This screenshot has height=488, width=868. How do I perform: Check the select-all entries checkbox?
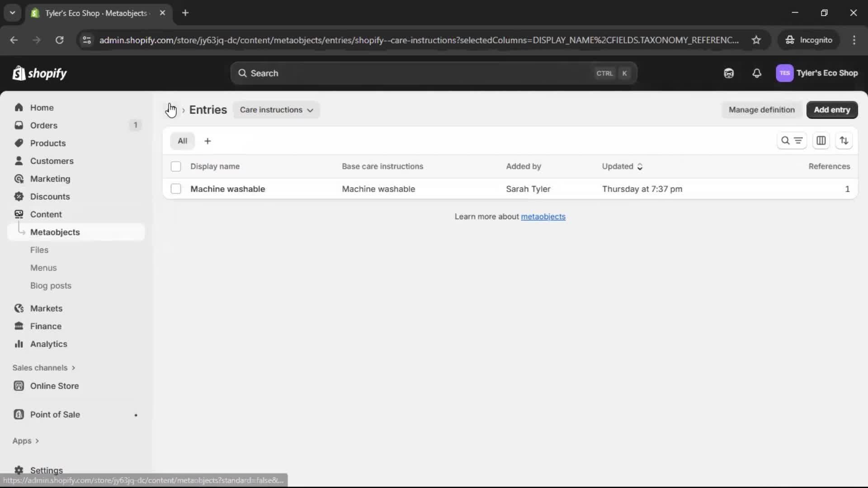(x=176, y=166)
